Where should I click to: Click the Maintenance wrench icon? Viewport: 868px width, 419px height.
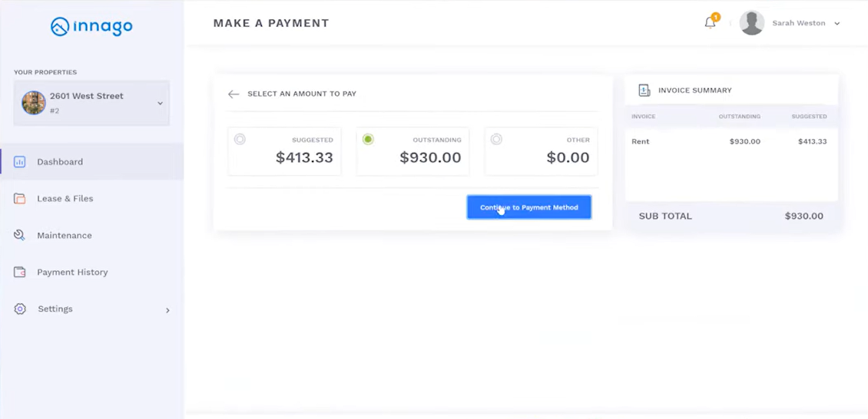pyautogui.click(x=20, y=236)
